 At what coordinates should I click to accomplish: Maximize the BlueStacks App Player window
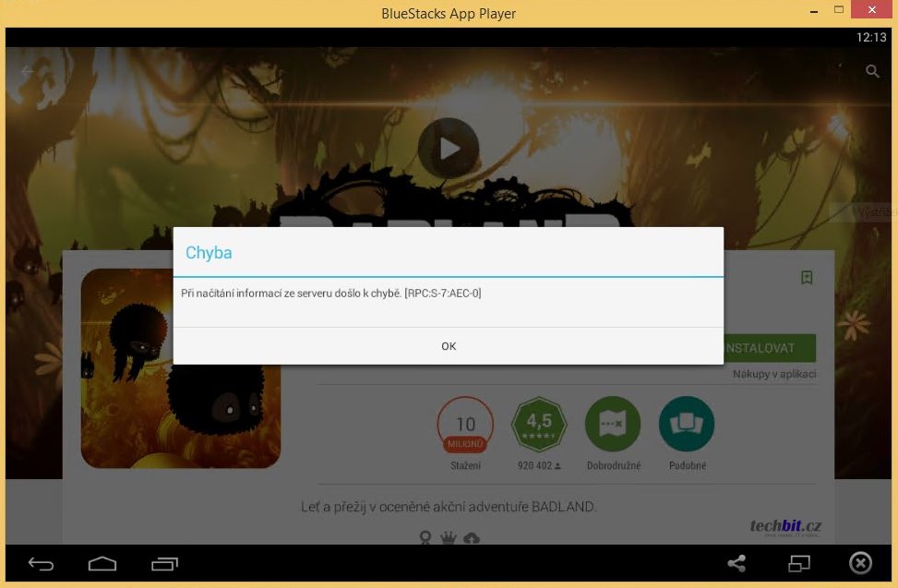tap(838, 10)
